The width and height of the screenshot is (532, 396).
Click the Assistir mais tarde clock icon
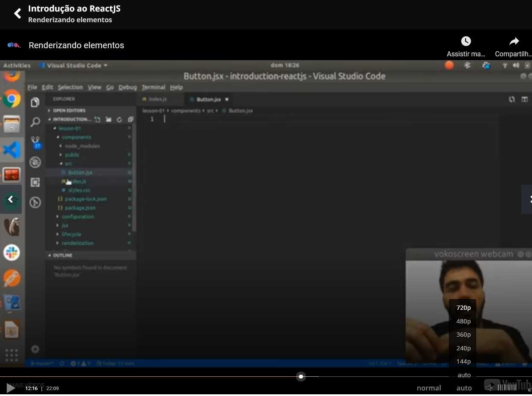click(466, 41)
